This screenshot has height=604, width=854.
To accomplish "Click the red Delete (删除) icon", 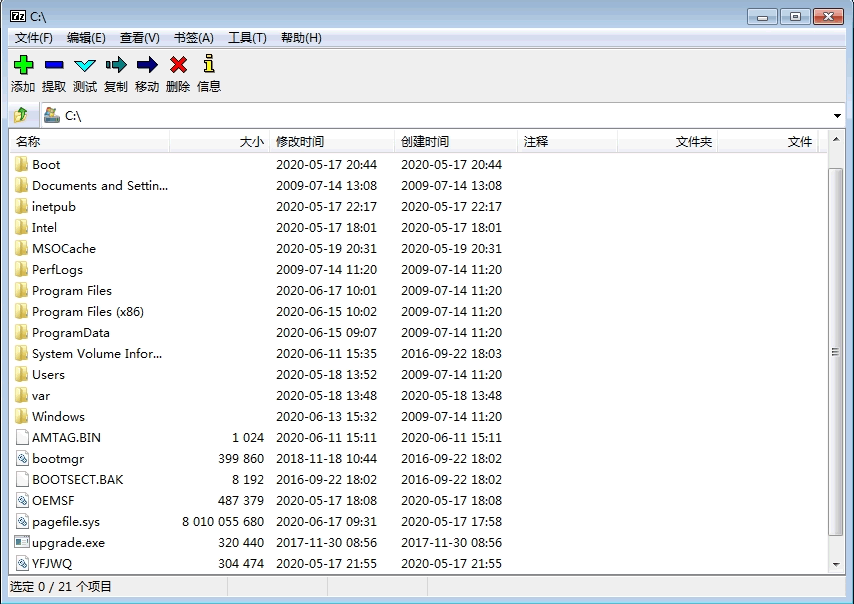I will 178,66.
